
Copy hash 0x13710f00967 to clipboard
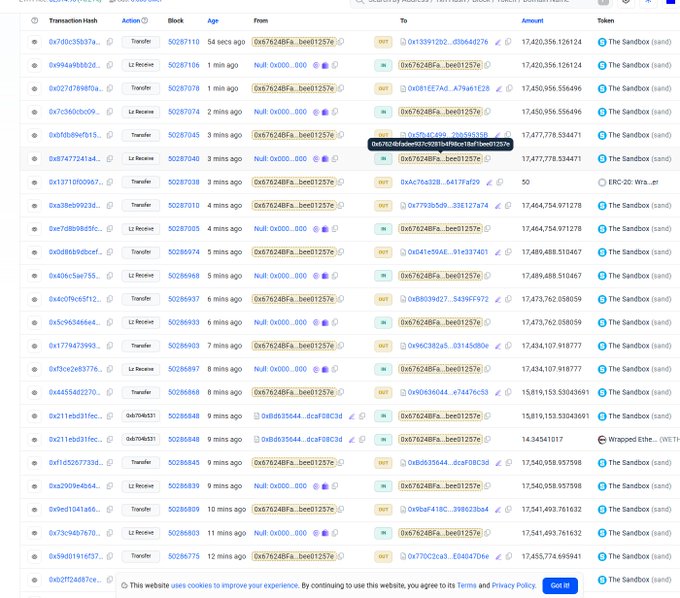[110, 182]
